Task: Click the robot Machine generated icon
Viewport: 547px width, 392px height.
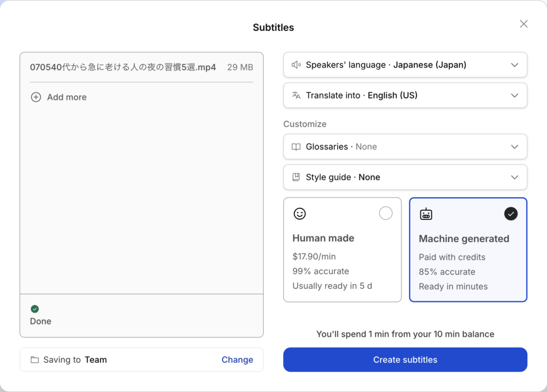Action: [x=426, y=214]
